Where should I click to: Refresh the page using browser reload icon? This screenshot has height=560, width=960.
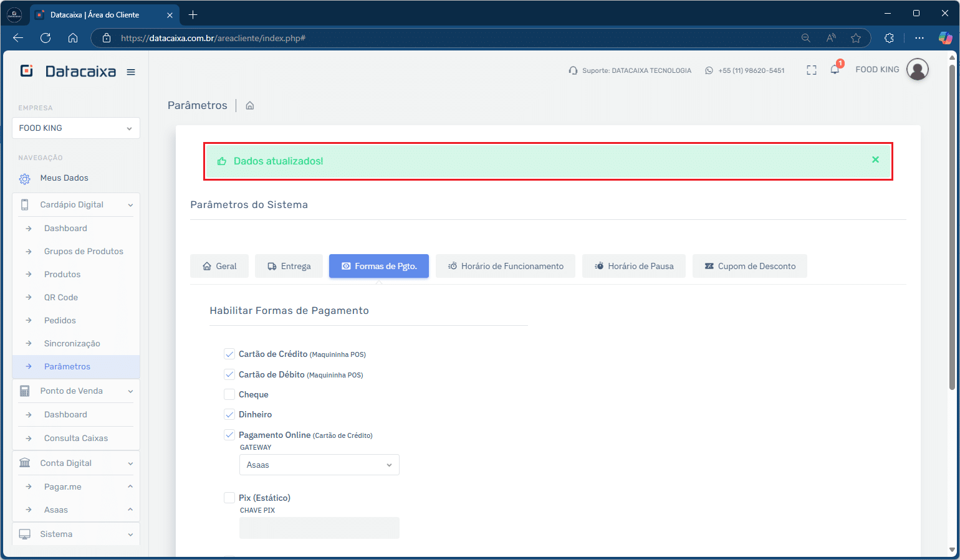(x=46, y=38)
